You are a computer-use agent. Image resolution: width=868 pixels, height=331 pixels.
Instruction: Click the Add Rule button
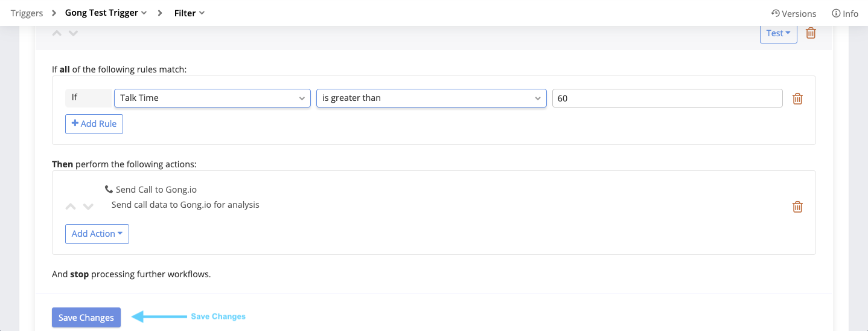click(94, 124)
